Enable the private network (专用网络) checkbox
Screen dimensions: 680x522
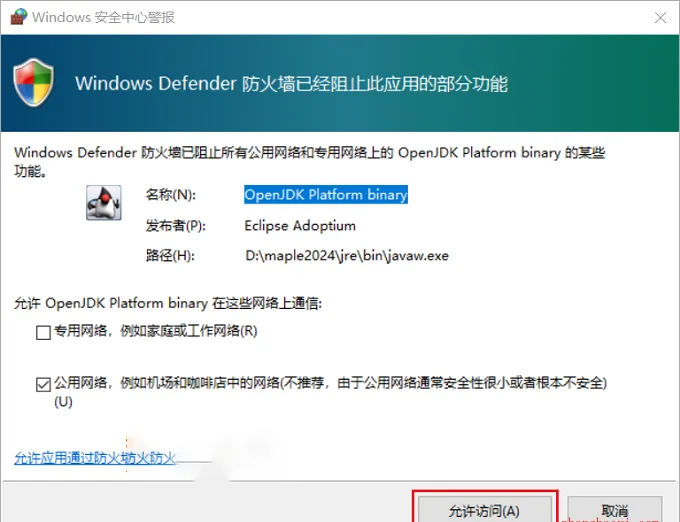(43, 333)
